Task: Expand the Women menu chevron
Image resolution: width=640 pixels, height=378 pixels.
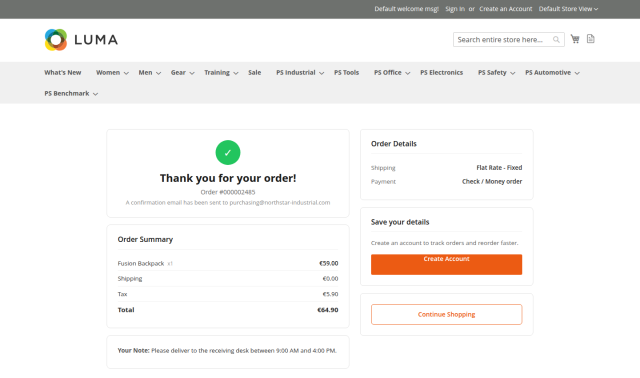Action: pos(126,73)
